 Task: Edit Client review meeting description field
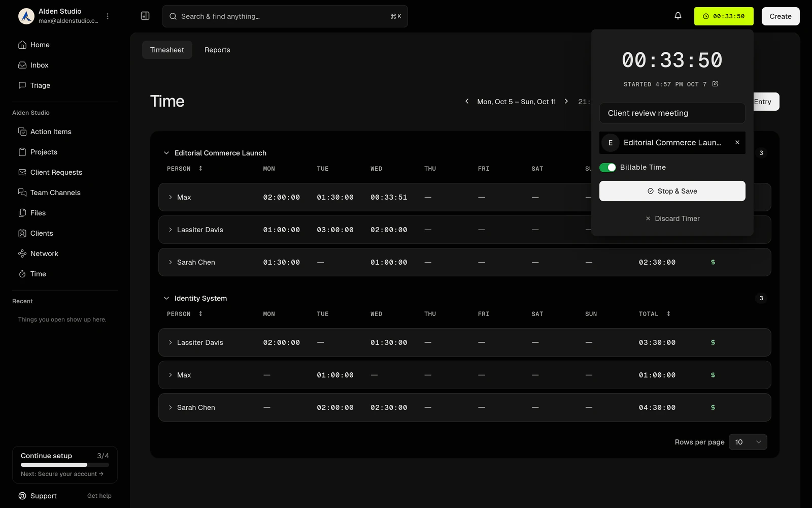coord(672,113)
